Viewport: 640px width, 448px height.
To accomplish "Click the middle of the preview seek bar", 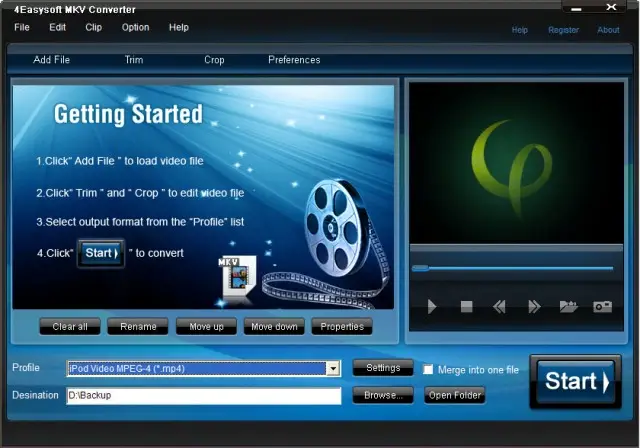I will (x=513, y=268).
